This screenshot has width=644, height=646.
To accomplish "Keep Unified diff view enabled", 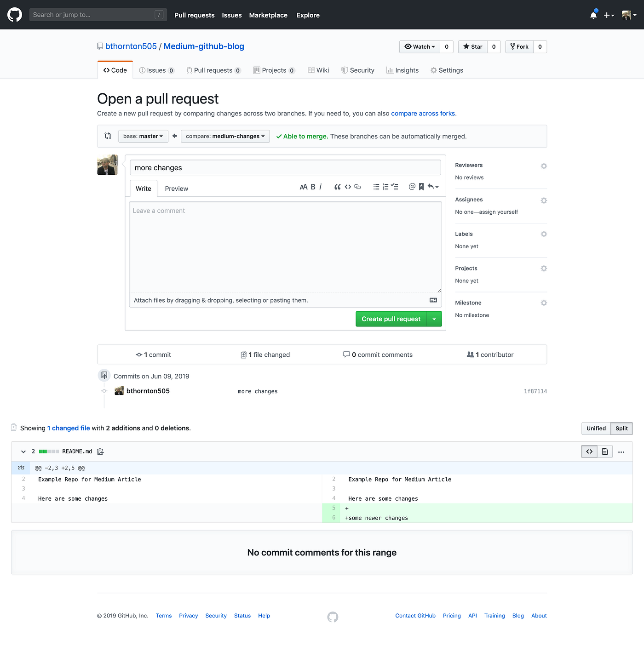I will [x=596, y=428].
